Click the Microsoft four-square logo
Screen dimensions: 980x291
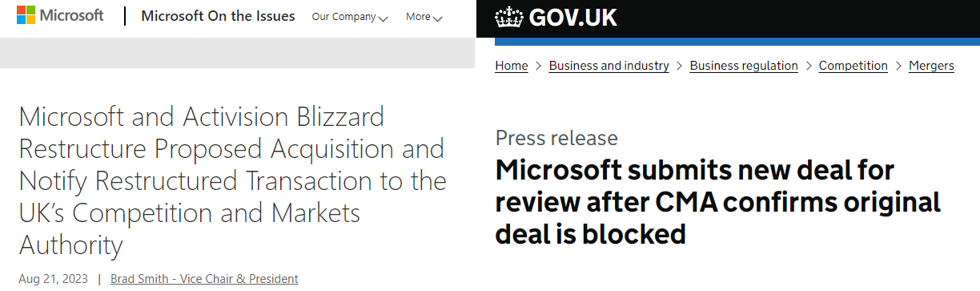[x=26, y=15]
